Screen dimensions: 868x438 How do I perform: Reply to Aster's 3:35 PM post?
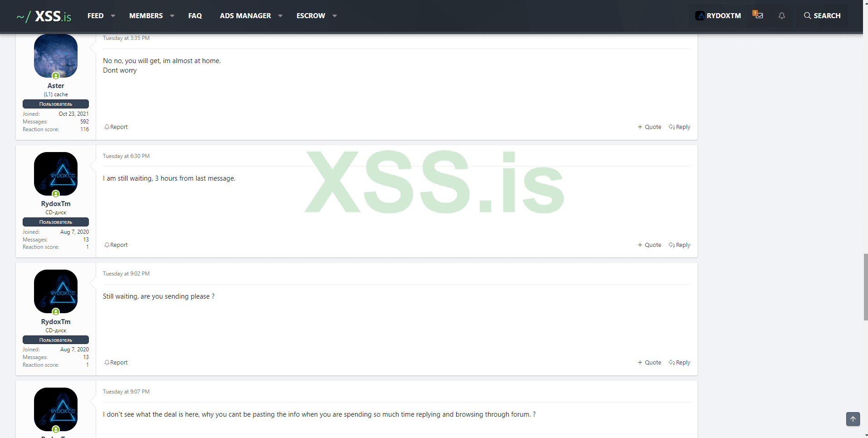point(679,127)
